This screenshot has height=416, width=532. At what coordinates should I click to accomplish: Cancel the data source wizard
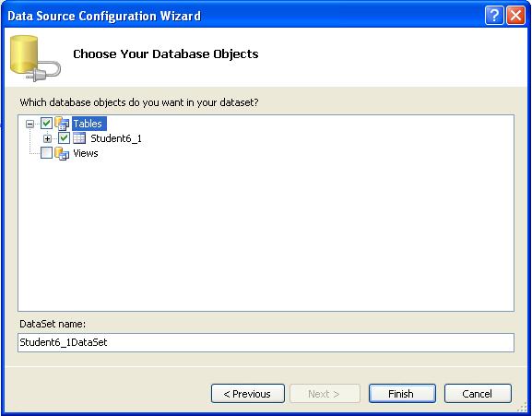[478, 394]
